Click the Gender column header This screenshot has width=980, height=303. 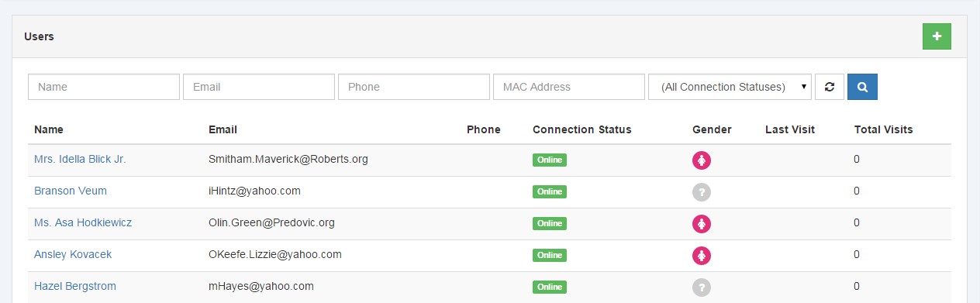coord(712,129)
